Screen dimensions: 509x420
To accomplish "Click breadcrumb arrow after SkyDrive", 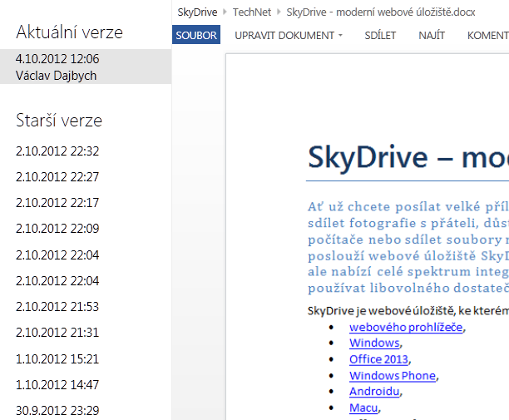I will point(225,12).
